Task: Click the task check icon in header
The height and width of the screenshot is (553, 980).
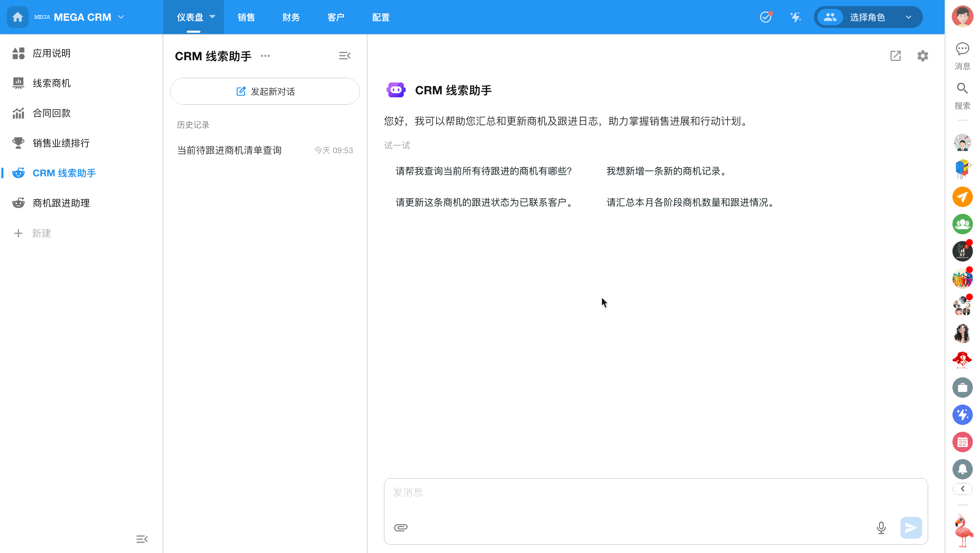Action: 765,17
